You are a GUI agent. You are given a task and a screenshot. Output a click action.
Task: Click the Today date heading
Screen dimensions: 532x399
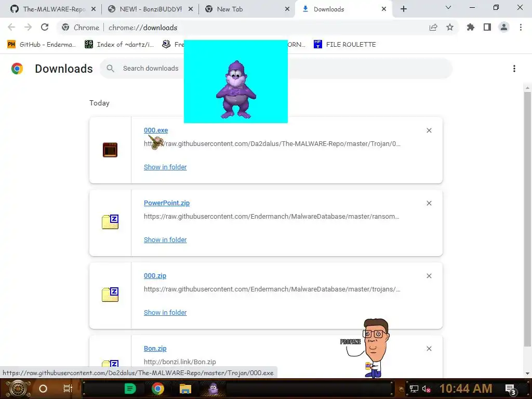tap(99, 103)
